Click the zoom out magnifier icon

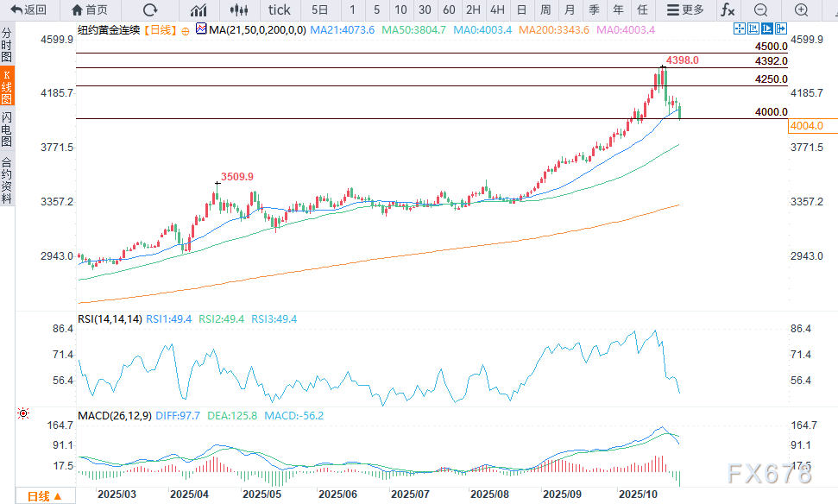[x=760, y=10]
